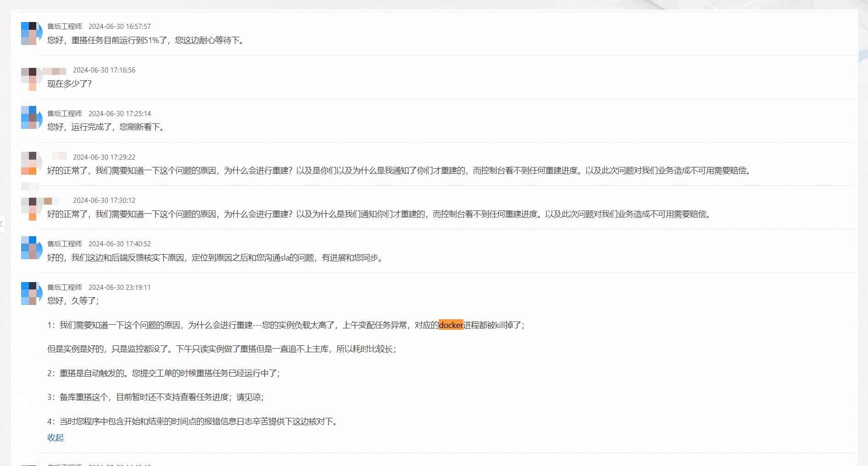Click the timestamp 2024-06-30 17:40:52
This screenshot has width=868, height=466.
[119, 244]
